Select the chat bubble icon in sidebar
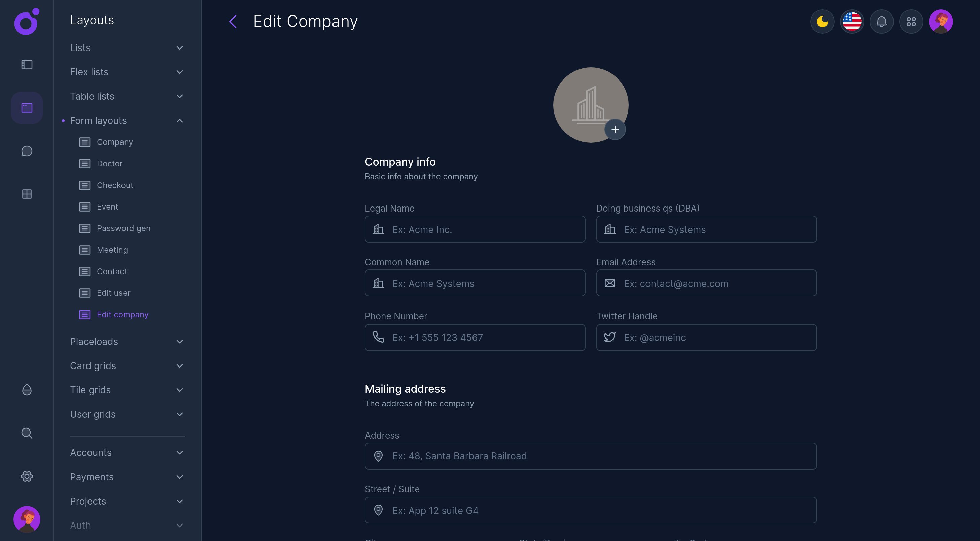980x541 pixels. pos(27,151)
